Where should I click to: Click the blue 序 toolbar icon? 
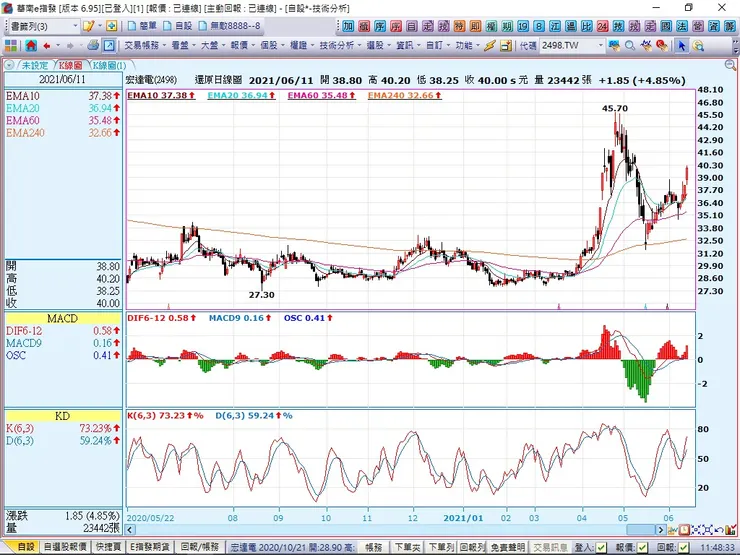[380, 26]
